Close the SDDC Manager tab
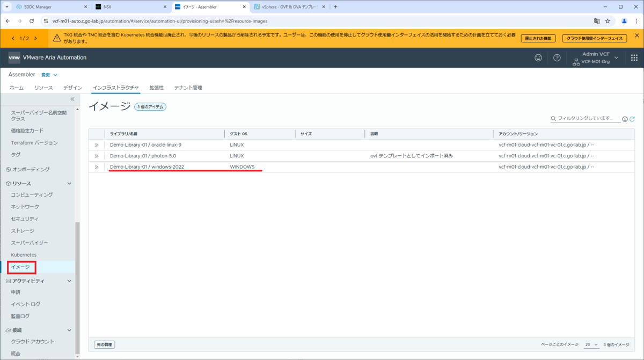Screen dimensions: 644x360 [85, 7]
